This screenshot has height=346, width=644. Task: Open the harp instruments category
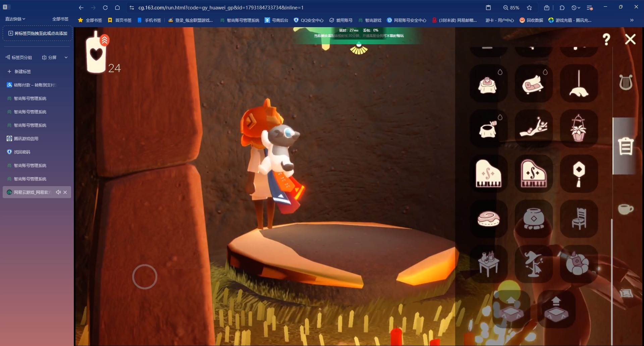tap(626, 82)
